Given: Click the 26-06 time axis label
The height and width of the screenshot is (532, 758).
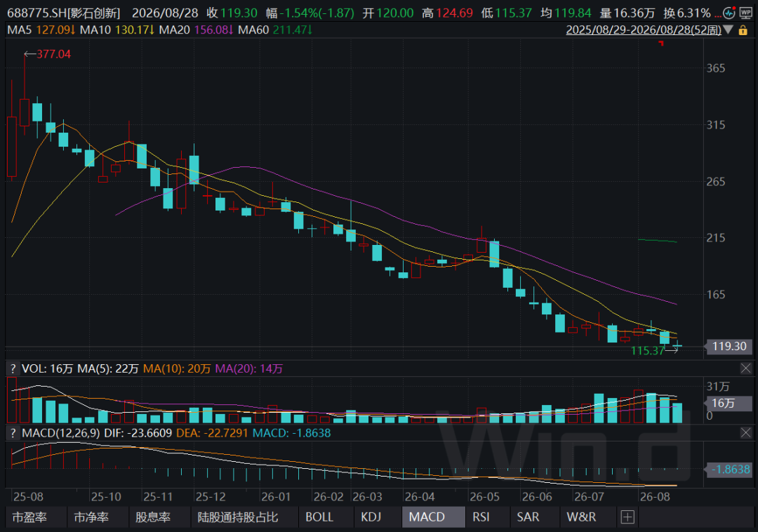Looking at the screenshot, I should tap(537, 497).
